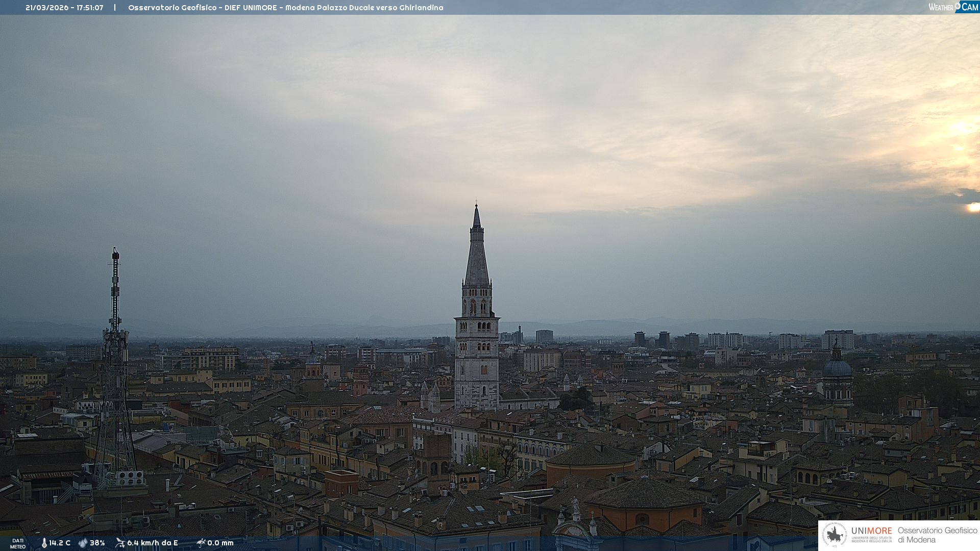980x551 pixels.
Task: Click the camera lens in WeatherCam logo
Action: pyautogui.click(x=958, y=6)
